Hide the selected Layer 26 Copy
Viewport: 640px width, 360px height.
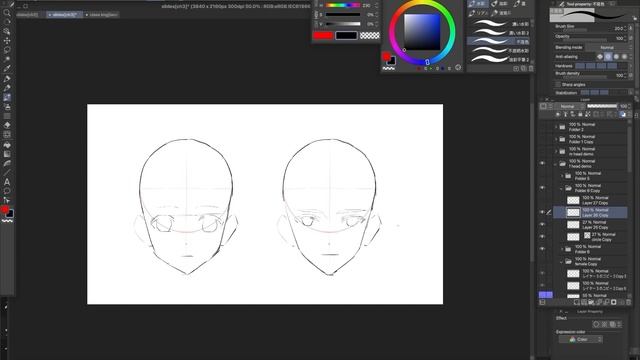click(542, 212)
